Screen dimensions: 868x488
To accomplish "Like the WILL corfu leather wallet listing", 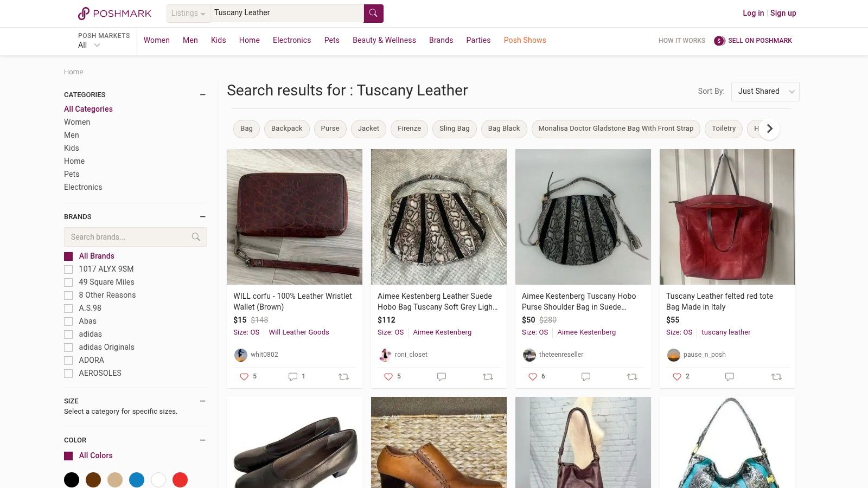I will 244,376.
